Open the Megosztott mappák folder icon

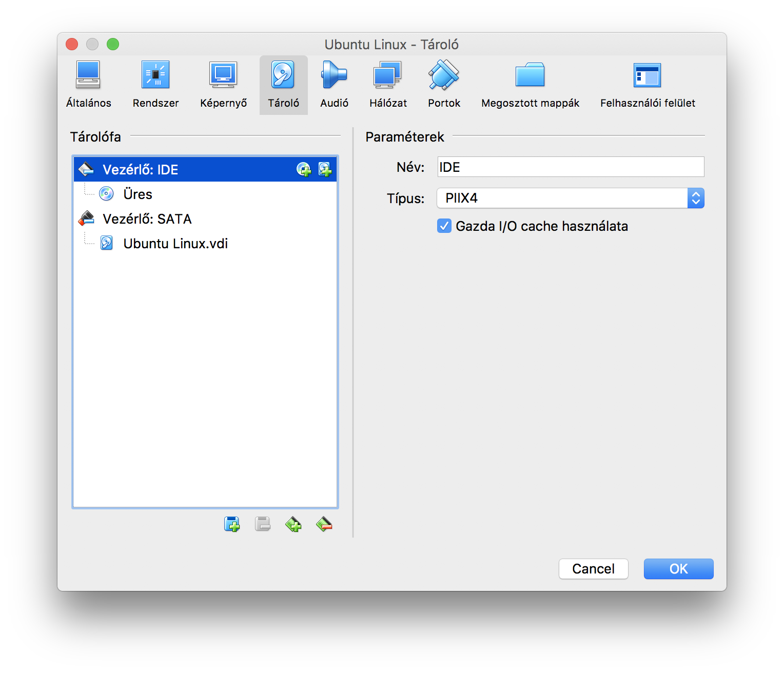pyautogui.click(x=530, y=75)
